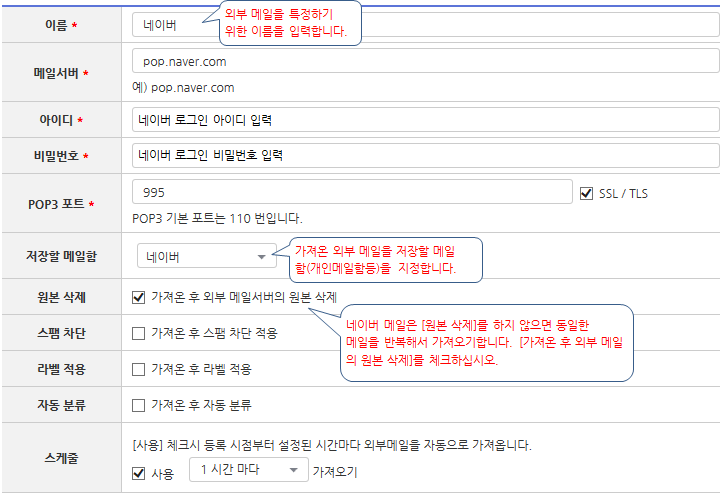Screen dimensions: 723x495
Task: Focus the 비밀번호 password input field
Action: click(x=425, y=156)
